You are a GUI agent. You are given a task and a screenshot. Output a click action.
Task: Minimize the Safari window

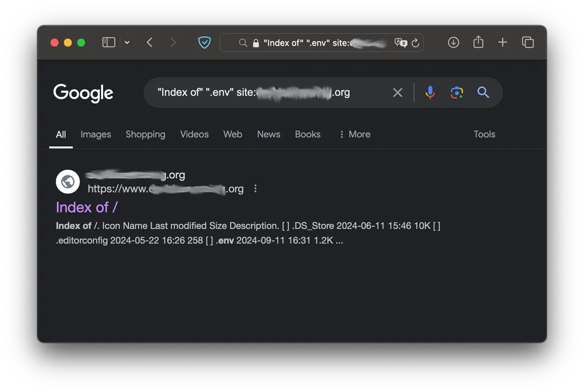pyautogui.click(x=68, y=43)
